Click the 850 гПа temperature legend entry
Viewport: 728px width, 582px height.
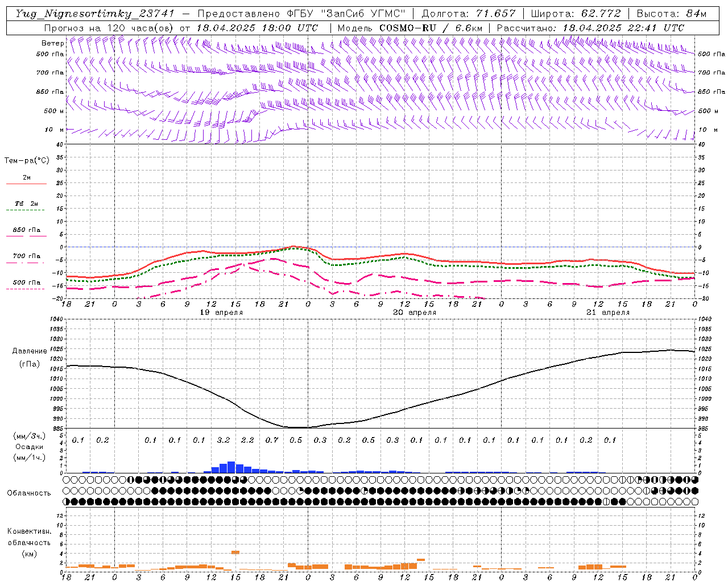27,230
